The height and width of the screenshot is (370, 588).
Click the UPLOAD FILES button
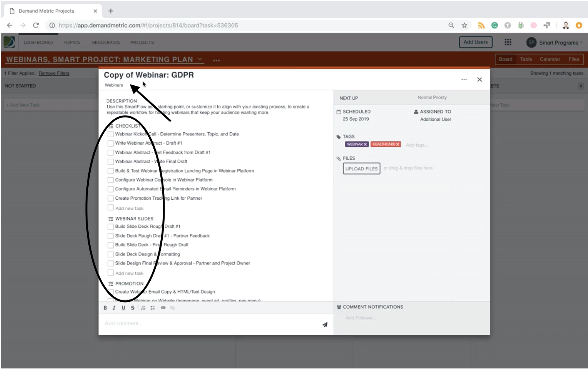pyautogui.click(x=361, y=169)
